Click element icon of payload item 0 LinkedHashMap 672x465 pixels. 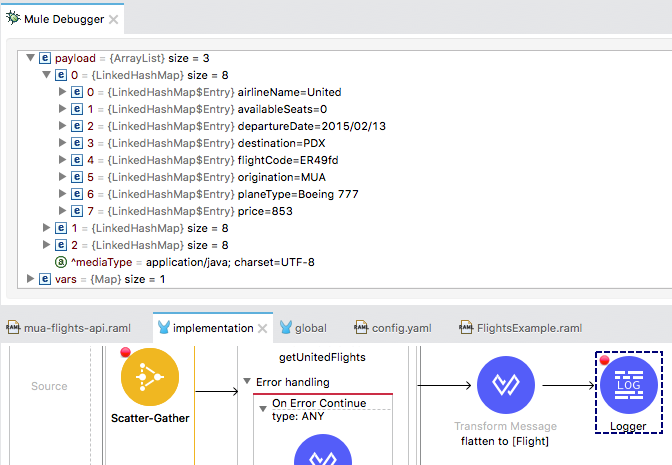click(61, 75)
